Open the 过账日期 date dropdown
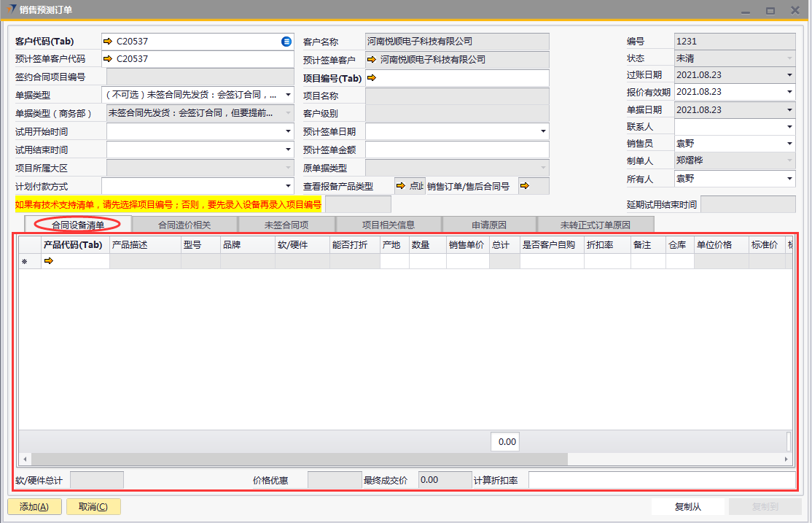The image size is (812, 523). coord(789,74)
